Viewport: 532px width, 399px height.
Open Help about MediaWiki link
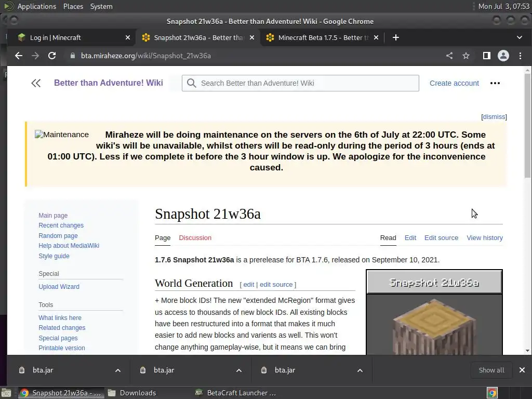tap(69, 246)
